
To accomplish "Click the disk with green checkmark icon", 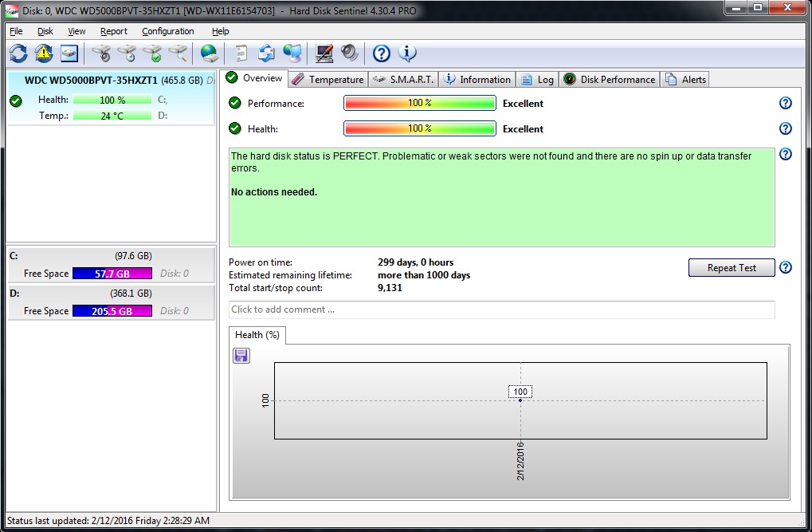I will coord(152,53).
